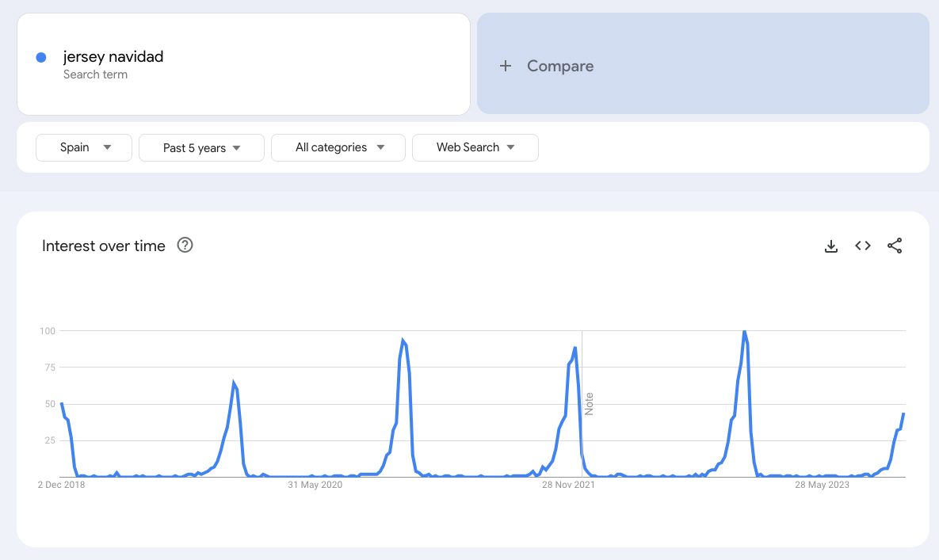Open the Spain region dropdown
This screenshot has height=560, width=939.
coord(83,147)
